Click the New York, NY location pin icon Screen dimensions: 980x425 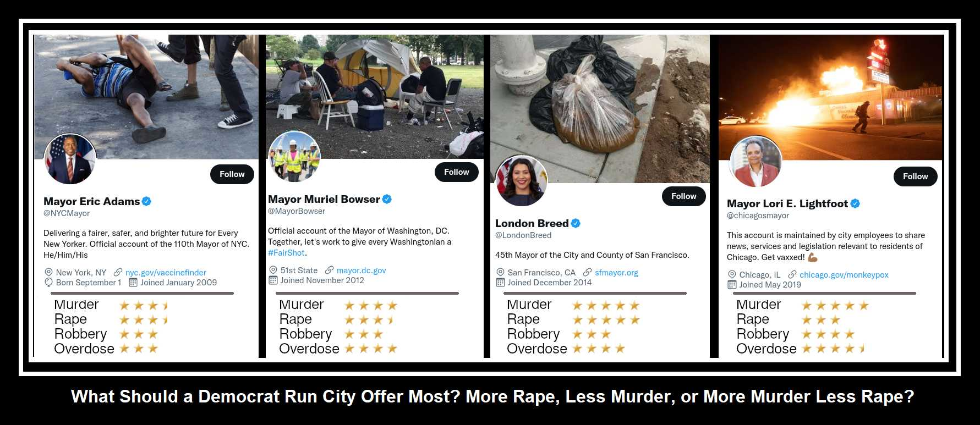tap(48, 273)
